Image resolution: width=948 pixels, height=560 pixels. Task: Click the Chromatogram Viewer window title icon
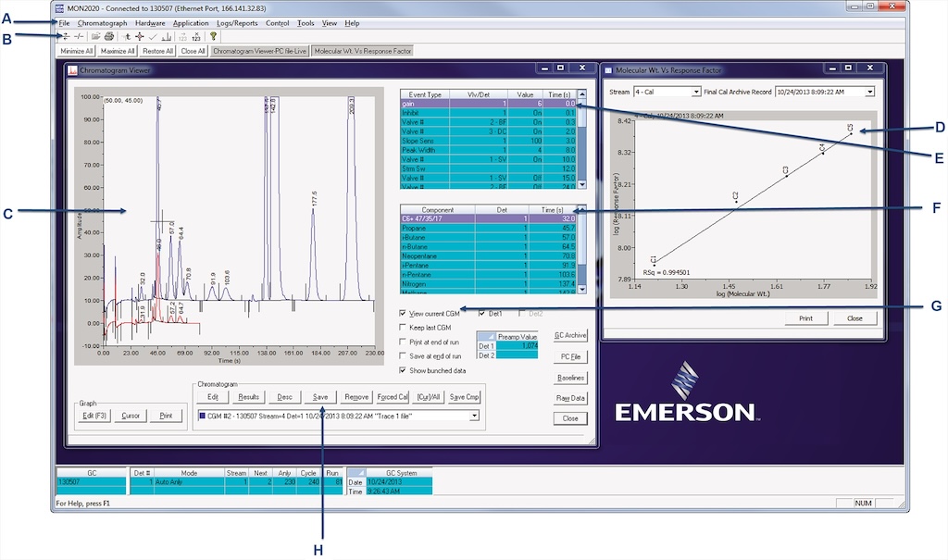72,70
